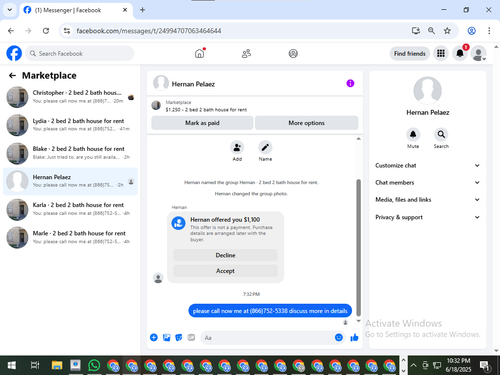This screenshot has width=500, height=375.
Task: Expand Privacy & support section
Action: 428,217
